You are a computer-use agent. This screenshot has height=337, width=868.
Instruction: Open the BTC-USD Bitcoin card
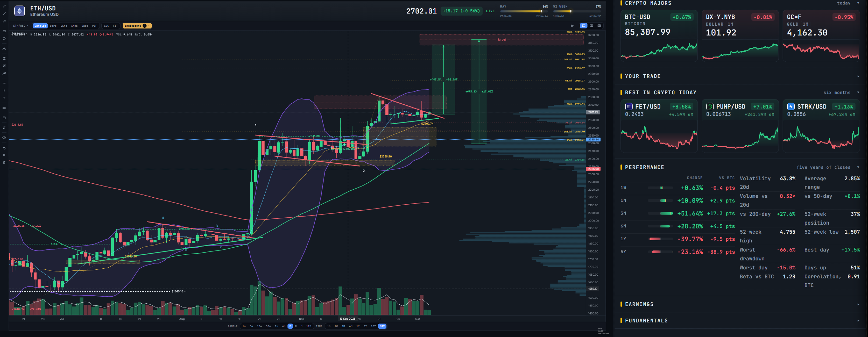(x=659, y=36)
